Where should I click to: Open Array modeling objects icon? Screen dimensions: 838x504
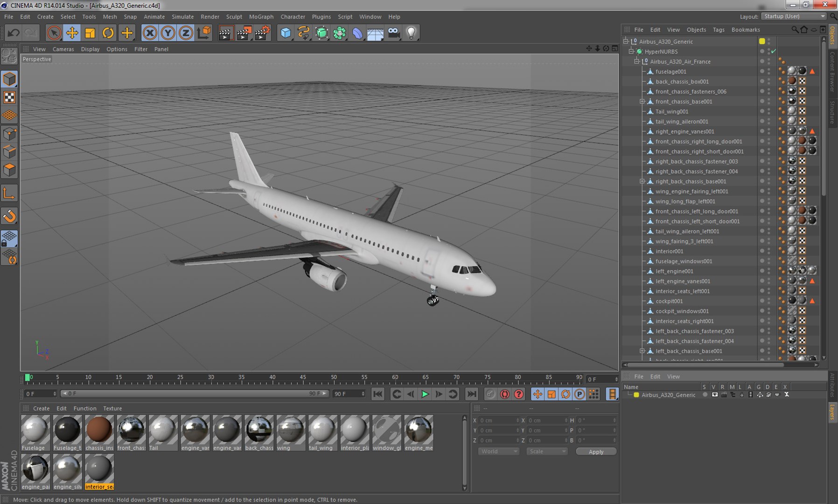(x=340, y=33)
